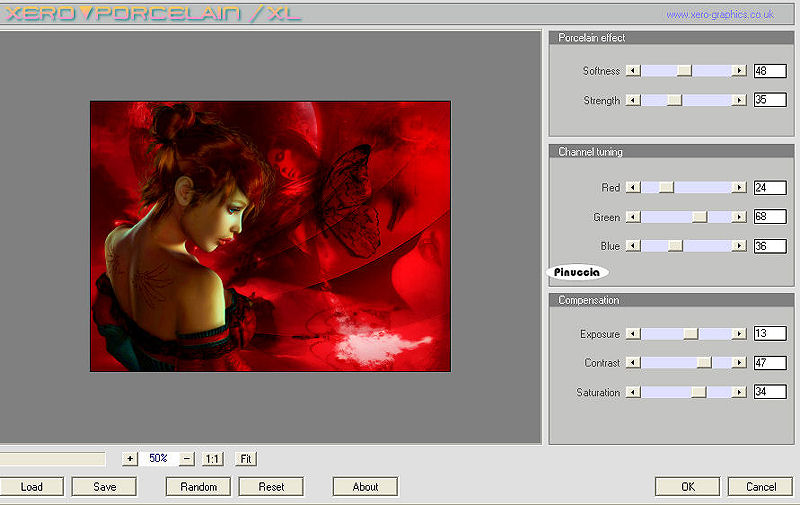This screenshot has height=505, width=800.
Task: Click the Saturation value field showing 34
Action: pyautogui.click(x=770, y=392)
